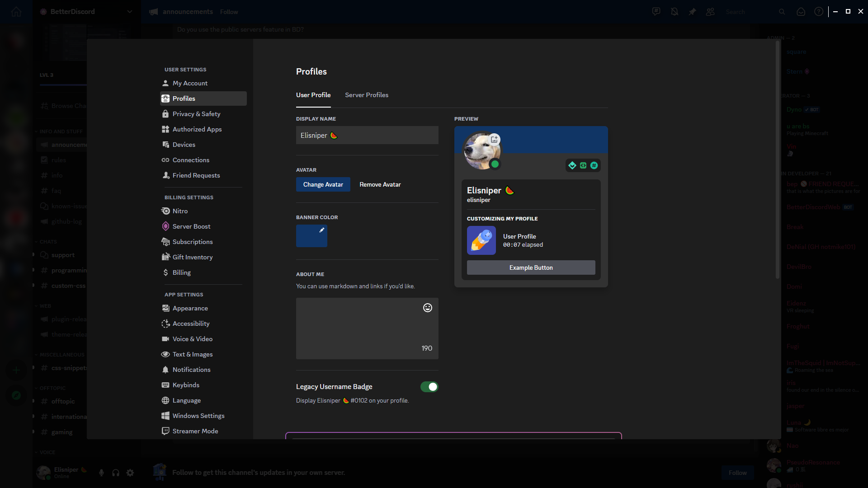The height and width of the screenshot is (488, 868).
Task: Open user settings gear icon
Action: [130, 473]
